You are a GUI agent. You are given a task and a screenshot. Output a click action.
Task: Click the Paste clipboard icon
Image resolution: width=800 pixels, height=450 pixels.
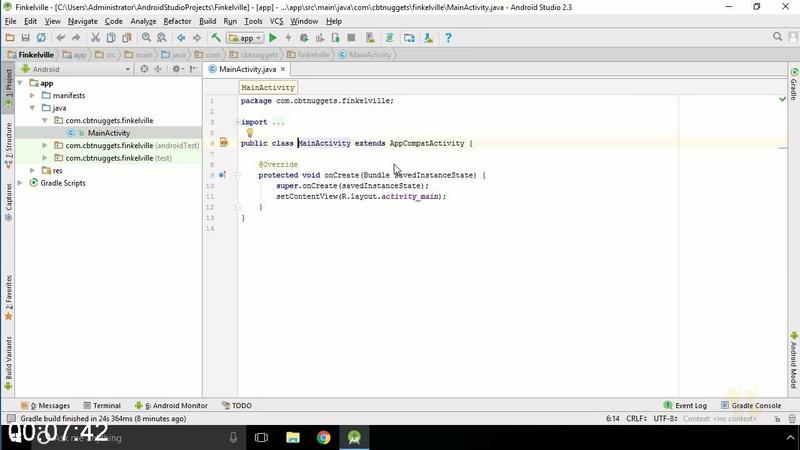point(127,38)
